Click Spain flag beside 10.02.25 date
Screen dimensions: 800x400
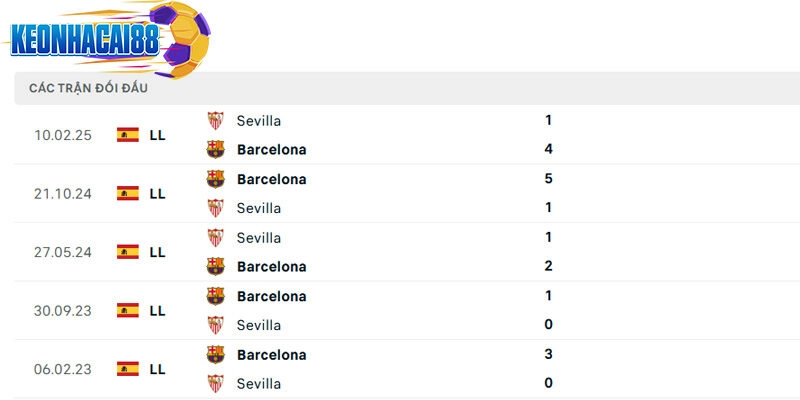click(x=128, y=135)
